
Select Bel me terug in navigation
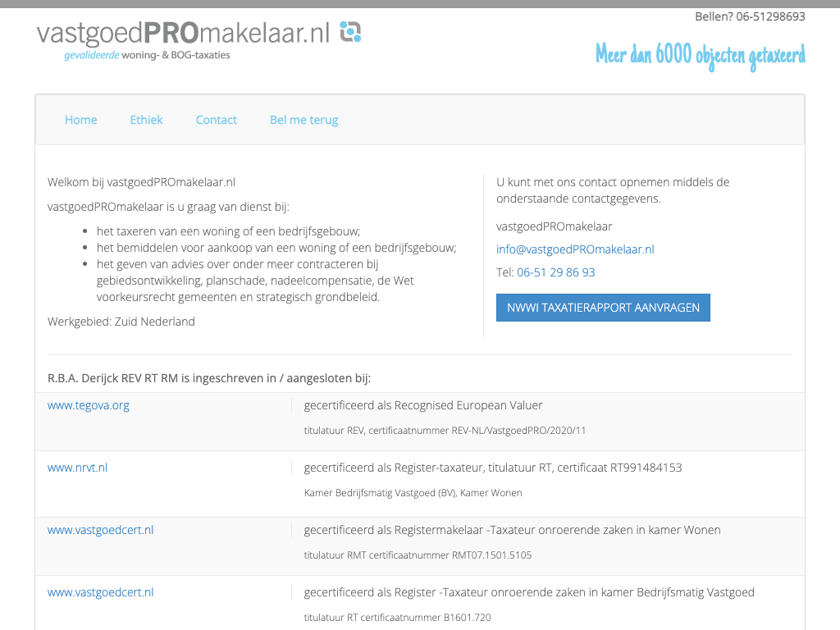coord(304,120)
